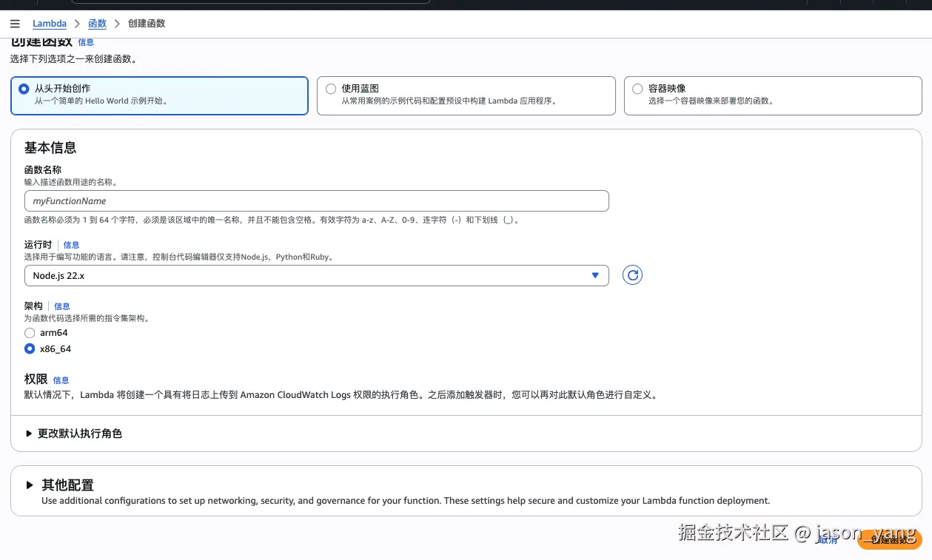Open 信息 link next to 运行时

point(71,245)
